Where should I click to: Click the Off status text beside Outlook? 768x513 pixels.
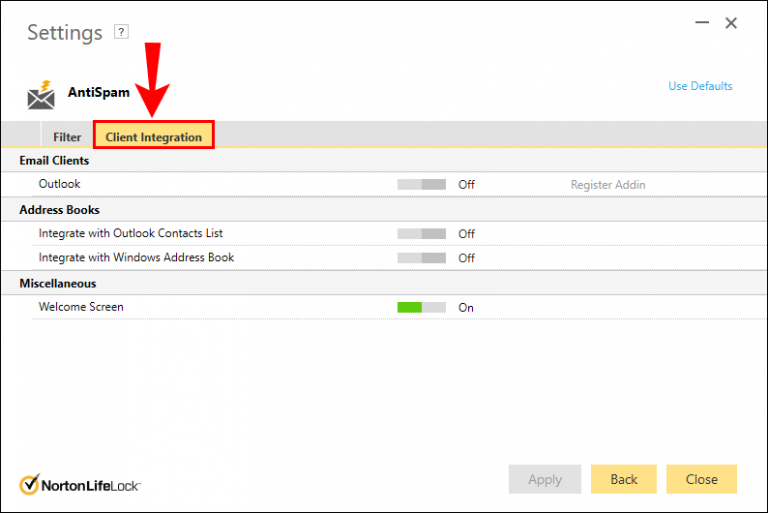coord(466,185)
